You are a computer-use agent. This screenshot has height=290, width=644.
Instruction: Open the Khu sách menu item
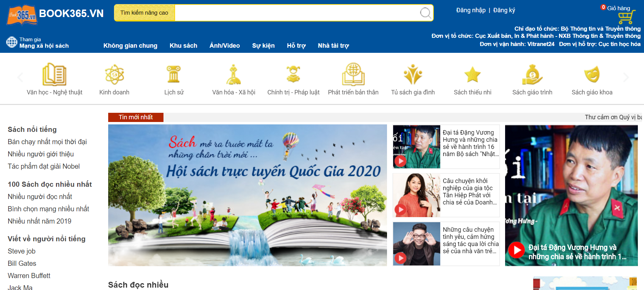click(x=183, y=46)
